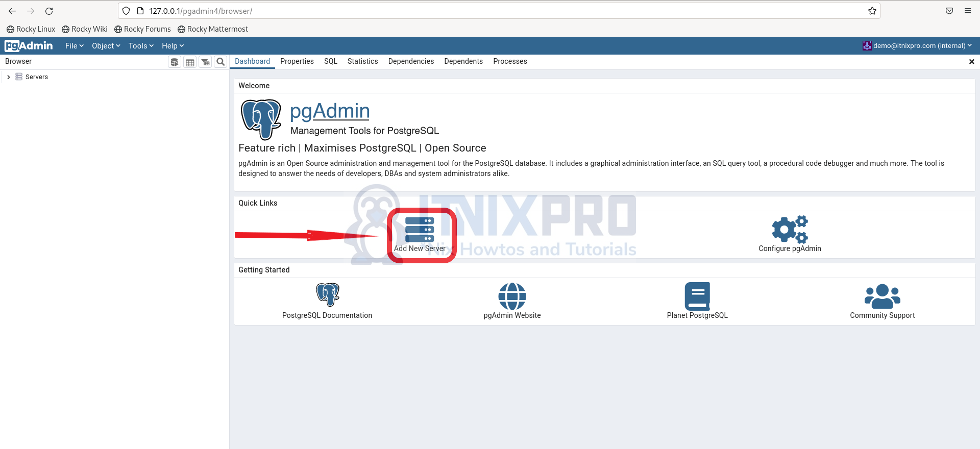Image resolution: width=980 pixels, height=449 pixels.
Task: Click the browser forward arrow
Action: (x=31, y=11)
